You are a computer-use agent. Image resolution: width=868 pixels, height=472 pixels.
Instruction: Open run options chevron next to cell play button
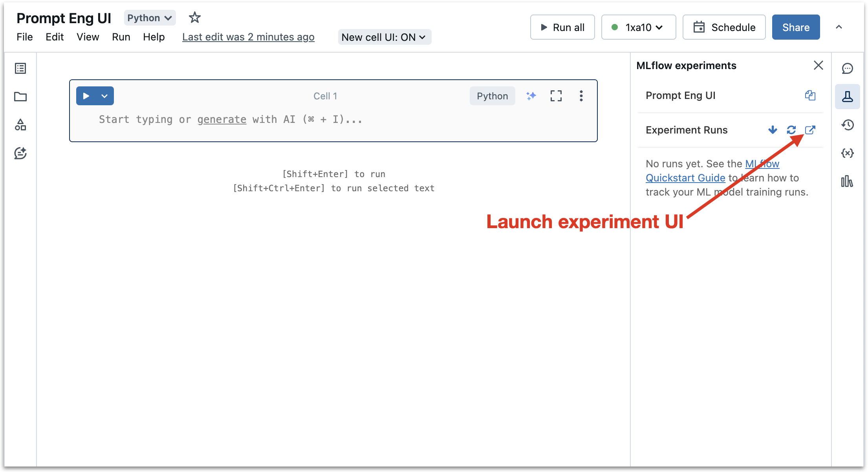tap(104, 96)
